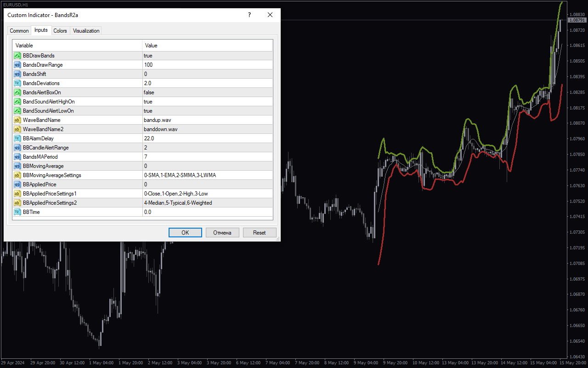Close the Custom Indicator dialog
The width and height of the screenshot is (588, 368).
[270, 15]
